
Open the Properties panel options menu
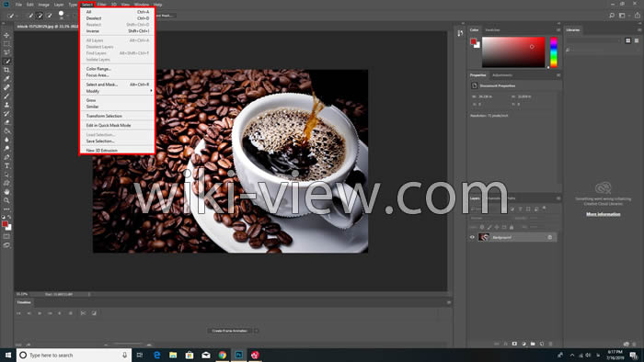(x=558, y=75)
